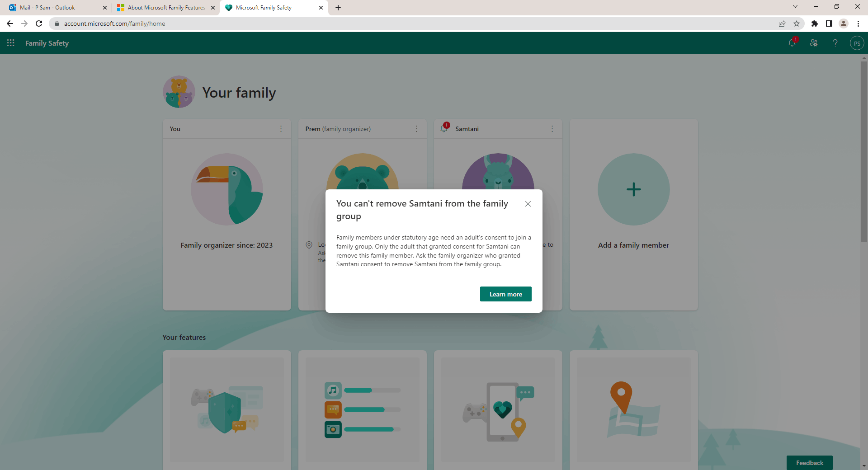Open the app launcher grid icon
The height and width of the screenshot is (470, 868).
coord(10,43)
